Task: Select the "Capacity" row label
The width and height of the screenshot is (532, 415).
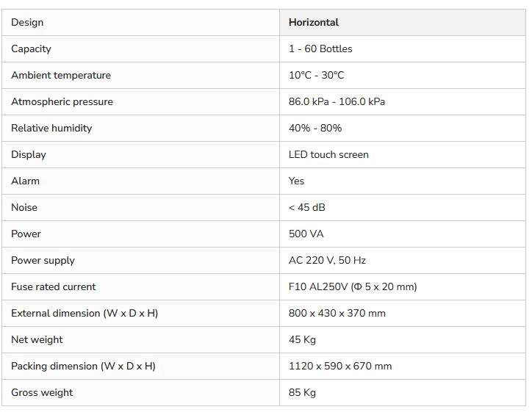Action: point(31,49)
